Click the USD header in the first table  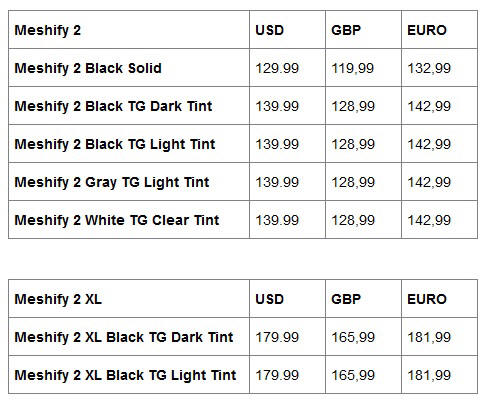(x=287, y=30)
